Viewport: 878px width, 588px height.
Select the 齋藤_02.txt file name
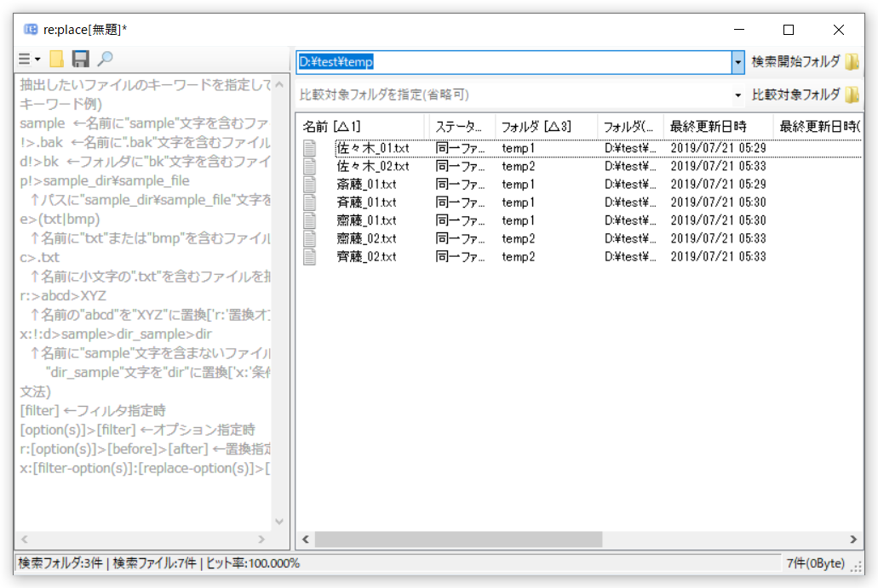(x=366, y=238)
